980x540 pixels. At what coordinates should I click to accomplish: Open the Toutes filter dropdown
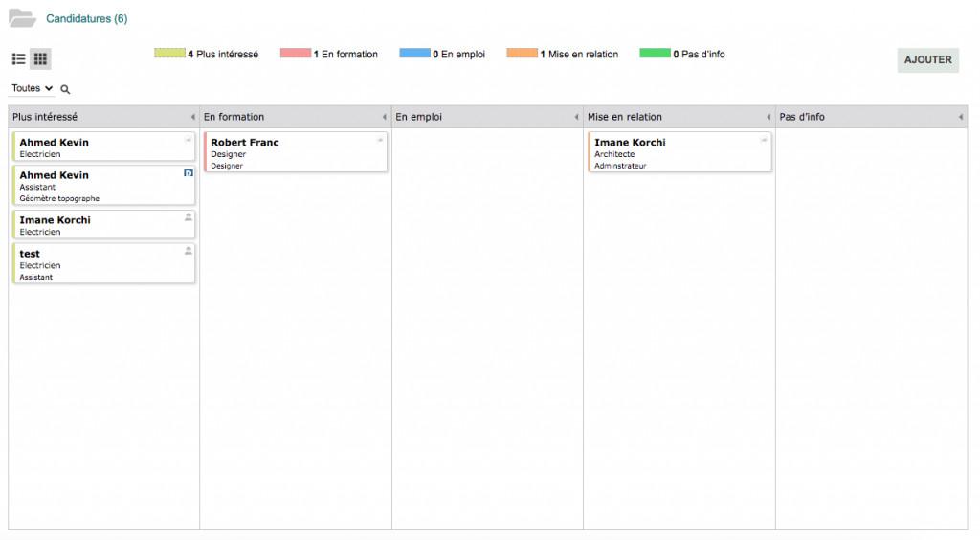[33, 88]
